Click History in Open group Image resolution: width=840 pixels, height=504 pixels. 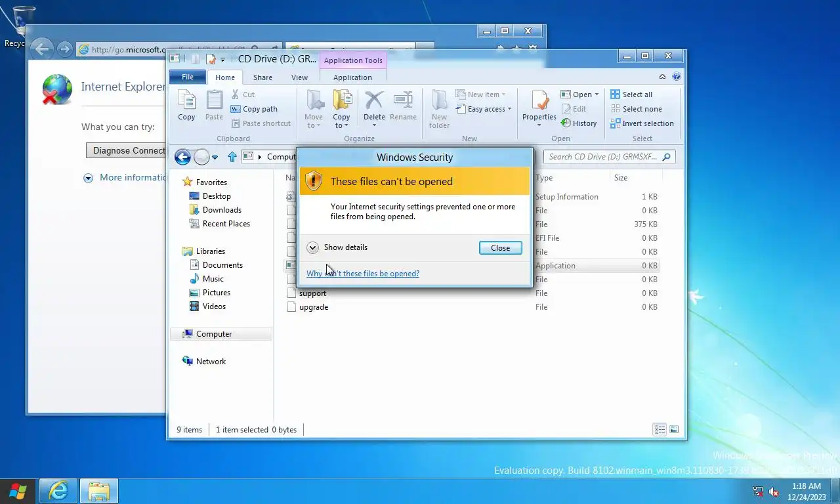coord(579,123)
